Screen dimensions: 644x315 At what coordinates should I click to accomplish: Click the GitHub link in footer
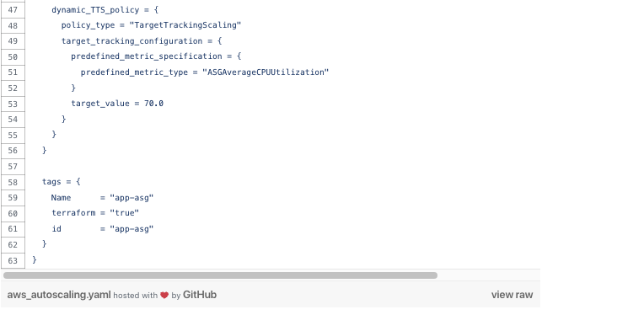(x=200, y=295)
